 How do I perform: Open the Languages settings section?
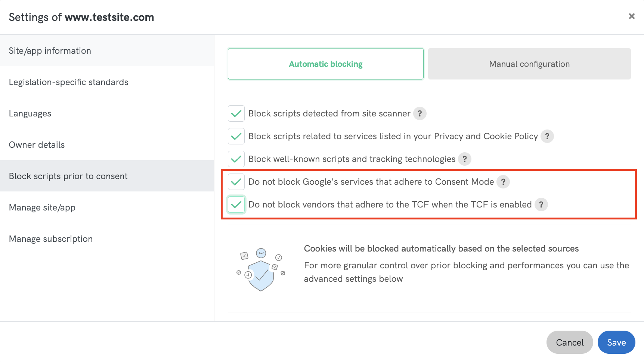coord(30,113)
